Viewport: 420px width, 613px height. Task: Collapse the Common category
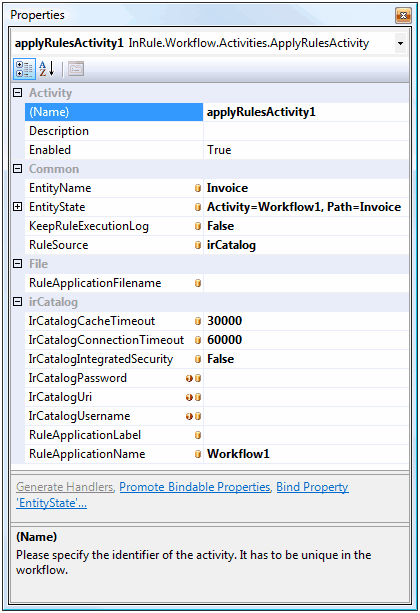click(x=18, y=169)
